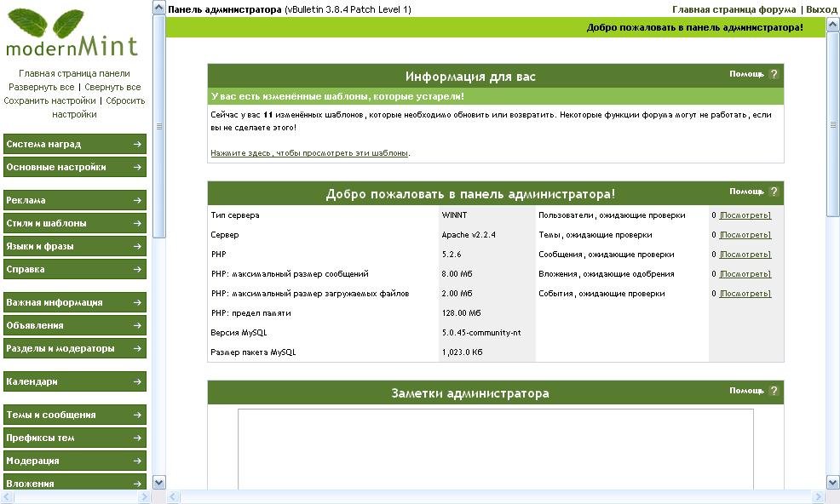Click Помощь in Заметки администратора header
This screenshot has height=504, width=840.
coord(747,391)
